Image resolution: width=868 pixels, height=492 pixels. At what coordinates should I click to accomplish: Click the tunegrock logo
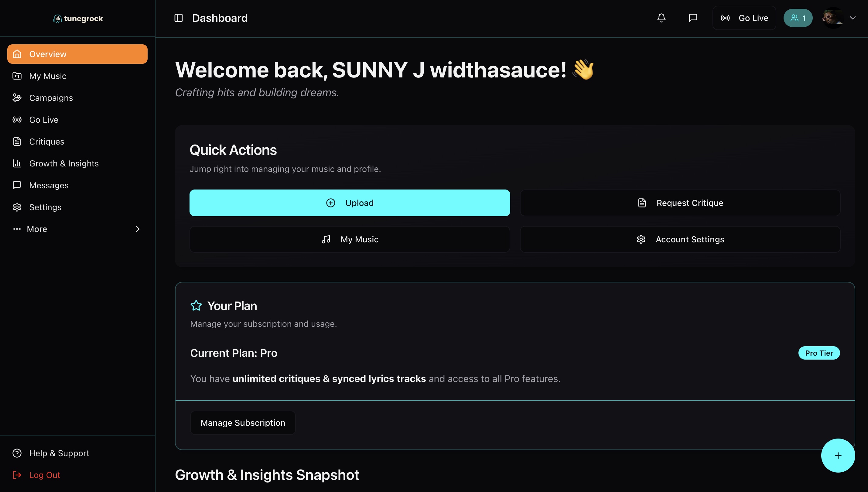(x=78, y=18)
